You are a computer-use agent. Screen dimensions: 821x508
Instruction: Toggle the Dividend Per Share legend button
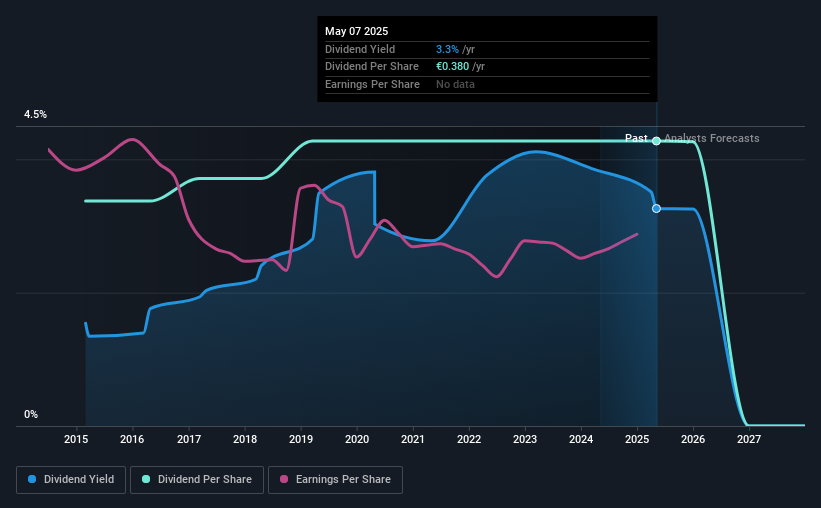pyautogui.click(x=197, y=480)
